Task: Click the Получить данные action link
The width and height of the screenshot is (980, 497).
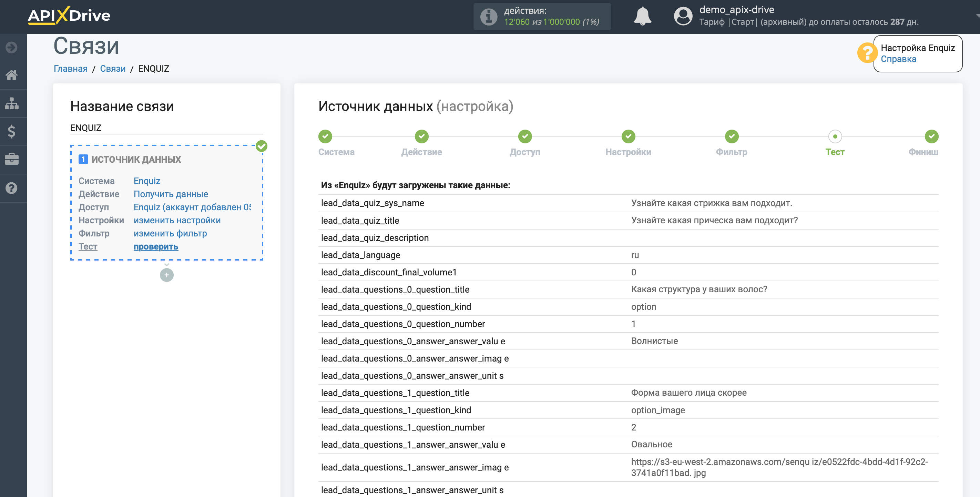Action: tap(171, 194)
